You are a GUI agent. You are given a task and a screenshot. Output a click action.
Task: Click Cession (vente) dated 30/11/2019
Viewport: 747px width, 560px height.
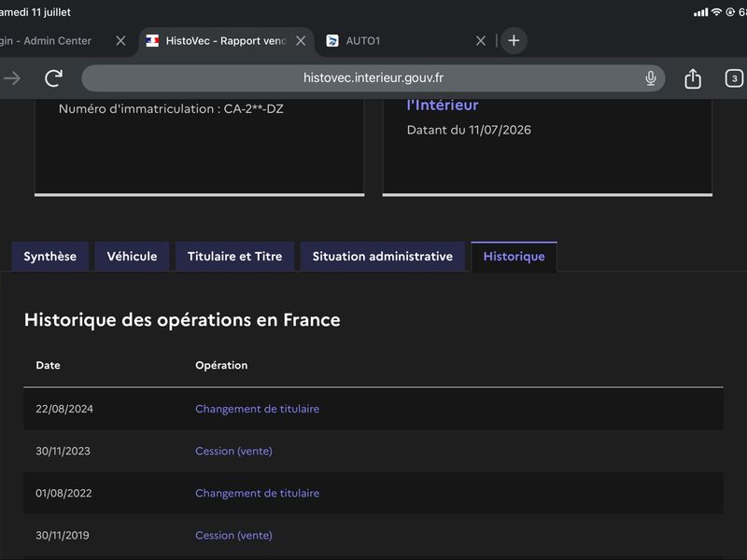(234, 535)
